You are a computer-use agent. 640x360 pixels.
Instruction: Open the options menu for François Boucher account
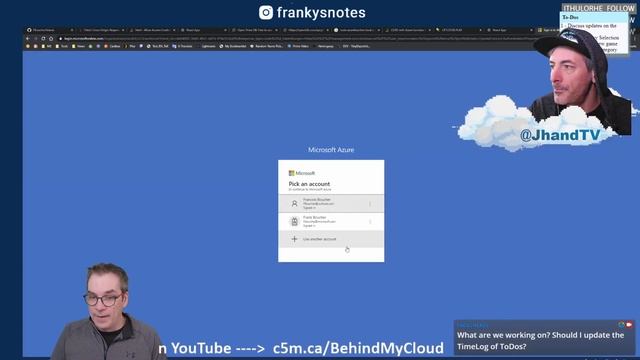tap(370, 204)
